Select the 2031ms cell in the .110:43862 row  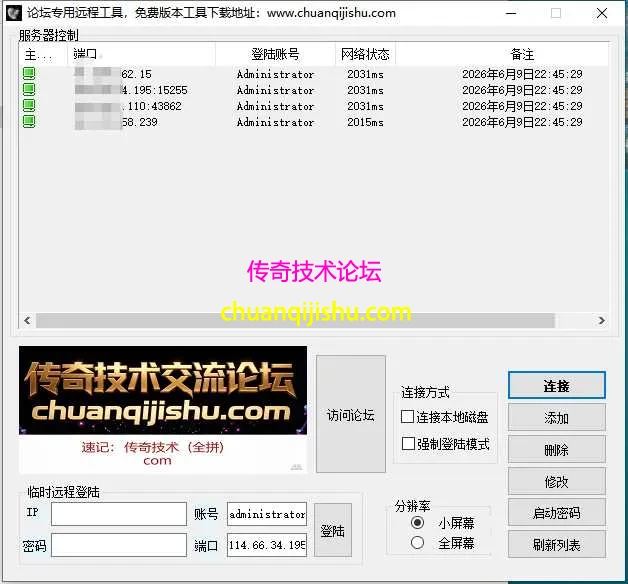point(365,106)
